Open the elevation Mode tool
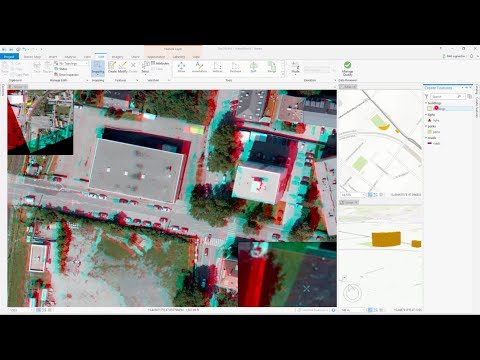Screen dimensions: 480x360 [295, 67]
